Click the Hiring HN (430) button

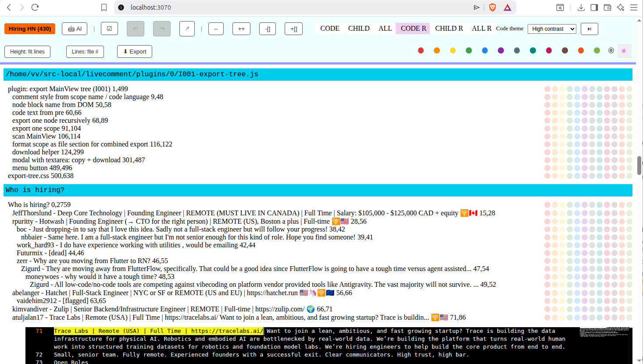(x=30, y=29)
